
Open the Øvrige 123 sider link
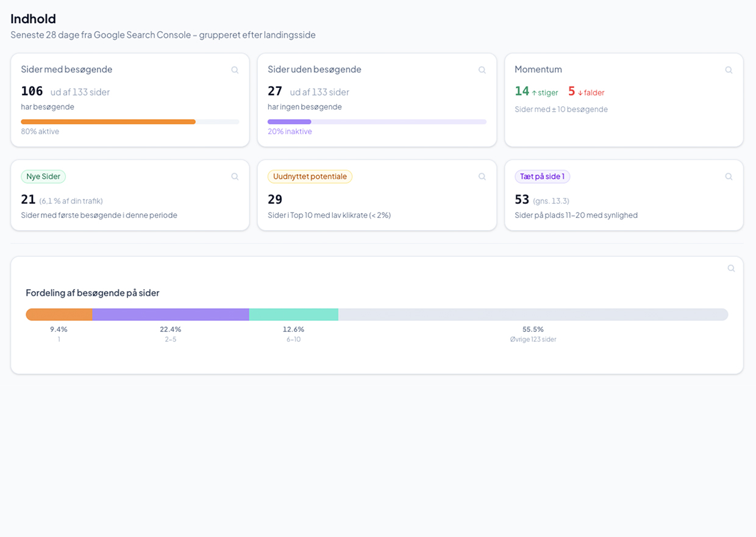(x=533, y=339)
